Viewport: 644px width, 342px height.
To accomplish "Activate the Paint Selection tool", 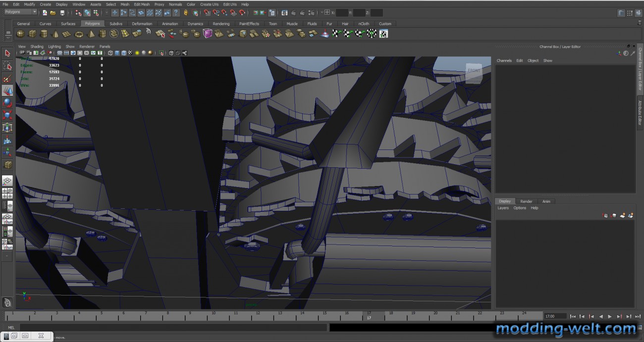I will tap(7, 78).
